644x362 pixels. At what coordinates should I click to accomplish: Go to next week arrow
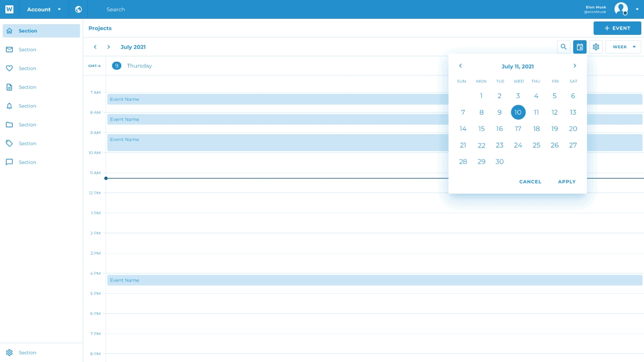pos(108,47)
